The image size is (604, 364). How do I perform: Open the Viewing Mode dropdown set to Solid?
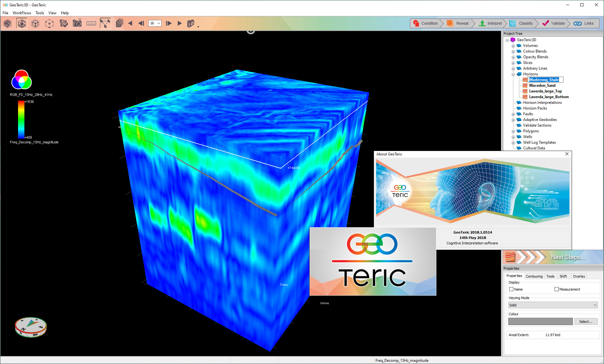click(553, 305)
